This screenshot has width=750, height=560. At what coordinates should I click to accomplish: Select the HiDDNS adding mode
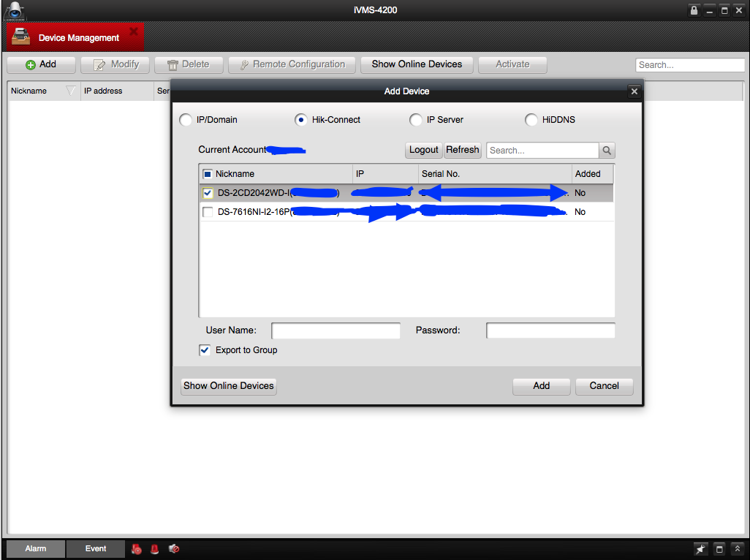coord(531,120)
